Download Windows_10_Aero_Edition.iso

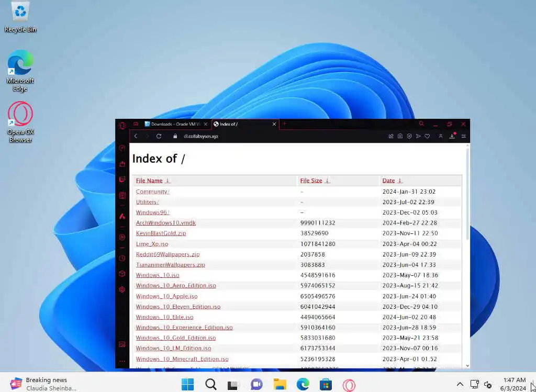176,285
